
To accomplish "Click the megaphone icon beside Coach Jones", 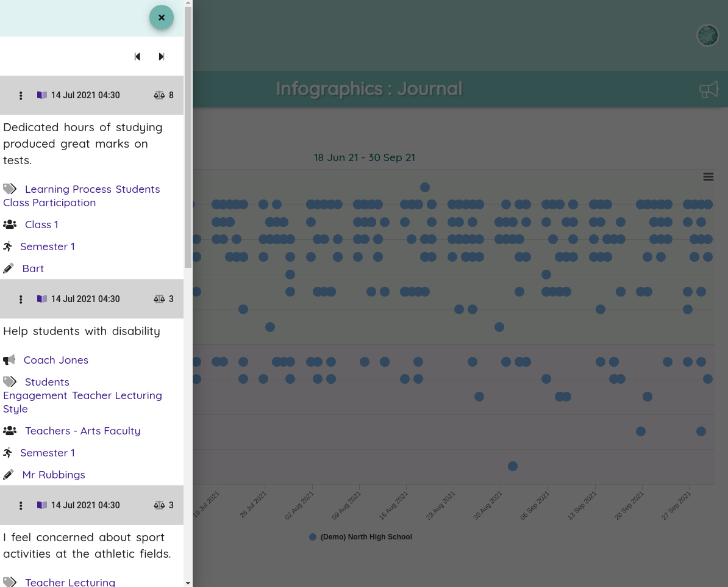I will point(9,360).
